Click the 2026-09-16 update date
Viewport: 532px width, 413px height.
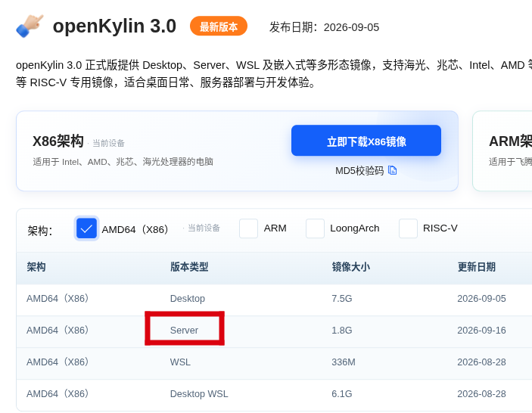point(481,331)
